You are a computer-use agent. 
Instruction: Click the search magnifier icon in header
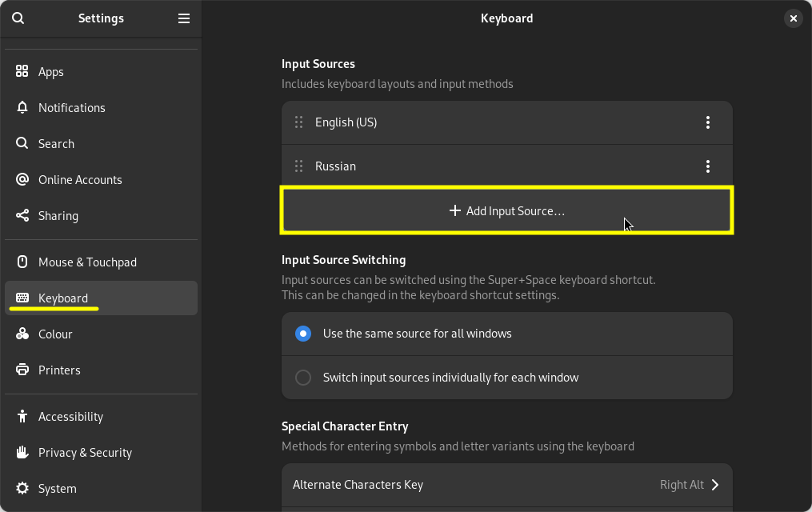tap(18, 18)
